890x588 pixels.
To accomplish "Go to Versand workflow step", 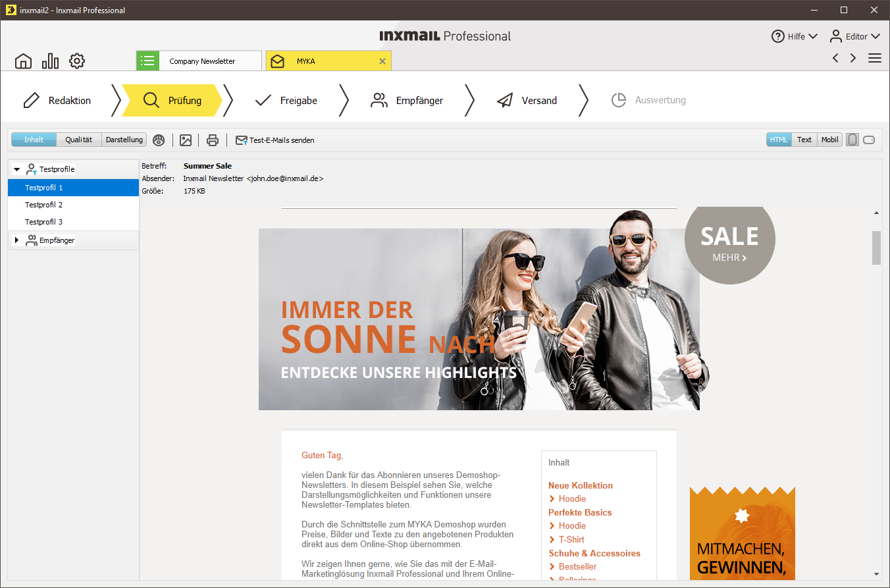I will tap(527, 100).
